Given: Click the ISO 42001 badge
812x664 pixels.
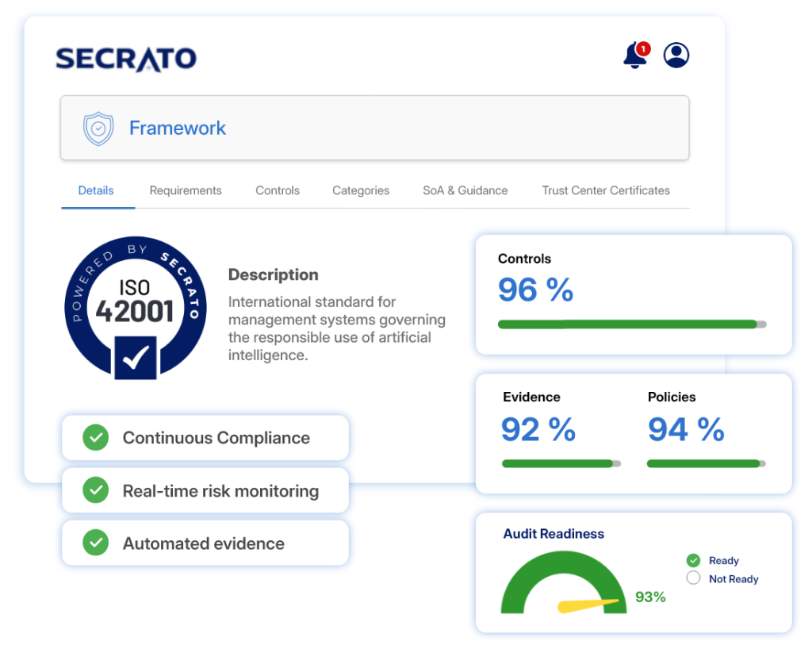Looking at the screenshot, I should pos(136,308).
